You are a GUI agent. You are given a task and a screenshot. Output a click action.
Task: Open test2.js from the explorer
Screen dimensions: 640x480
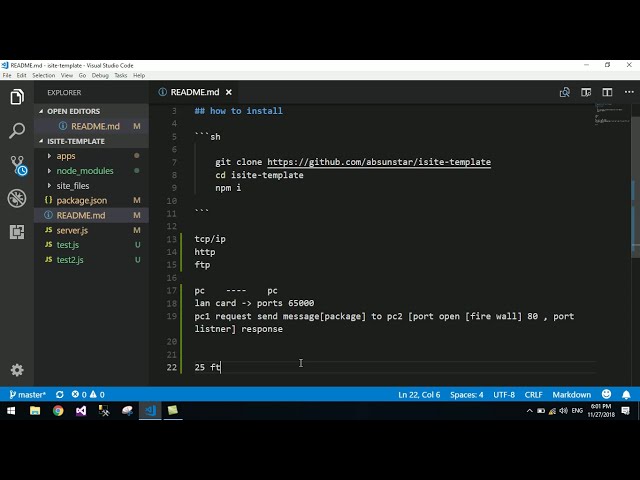pyautogui.click(x=91, y=260)
